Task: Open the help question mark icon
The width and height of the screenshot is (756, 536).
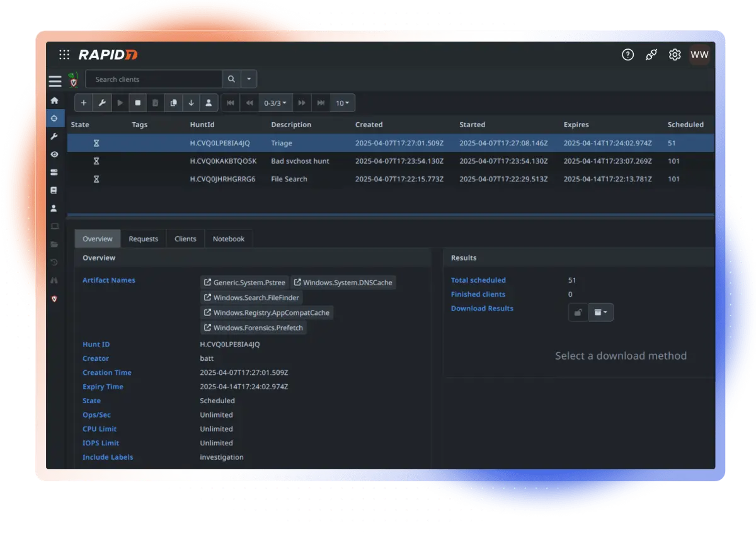Action: (628, 55)
